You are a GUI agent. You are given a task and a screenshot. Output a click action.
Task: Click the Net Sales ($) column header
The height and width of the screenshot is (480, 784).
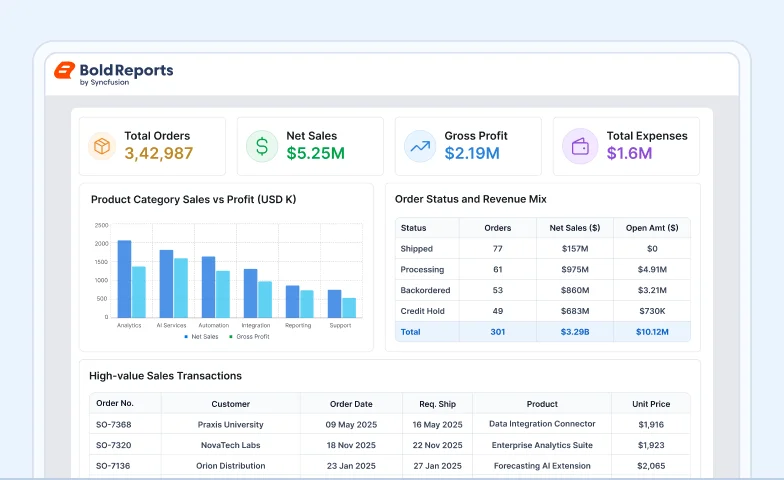[x=574, y=228]
